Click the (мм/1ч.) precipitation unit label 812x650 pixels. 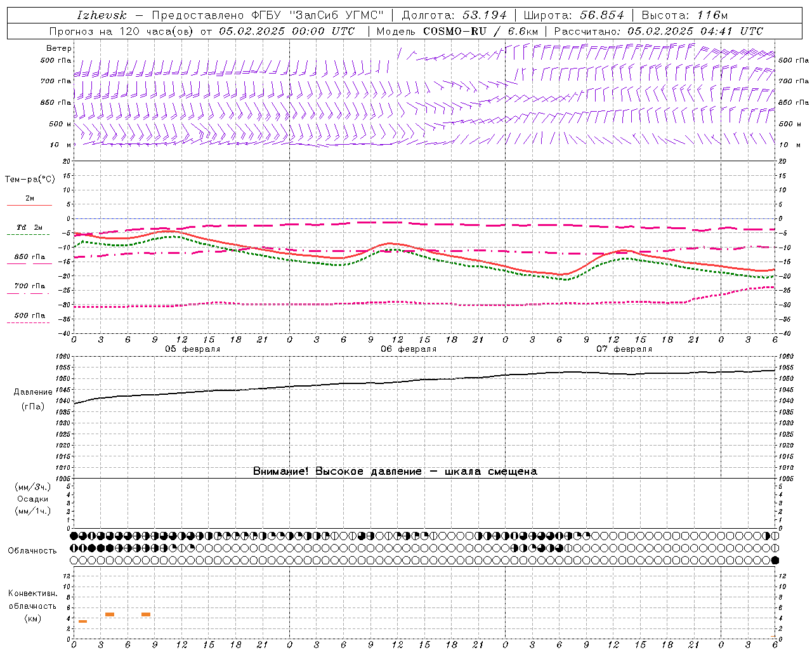(33, 511)
